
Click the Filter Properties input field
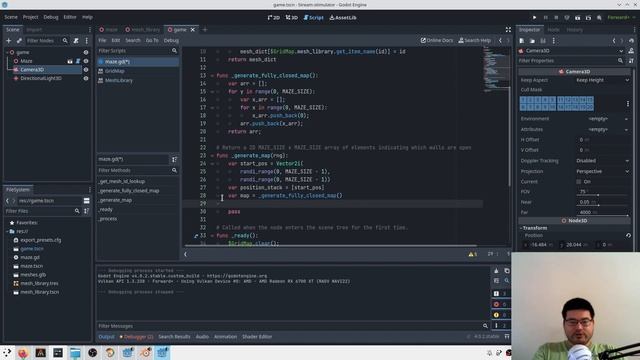pos(571,61)
